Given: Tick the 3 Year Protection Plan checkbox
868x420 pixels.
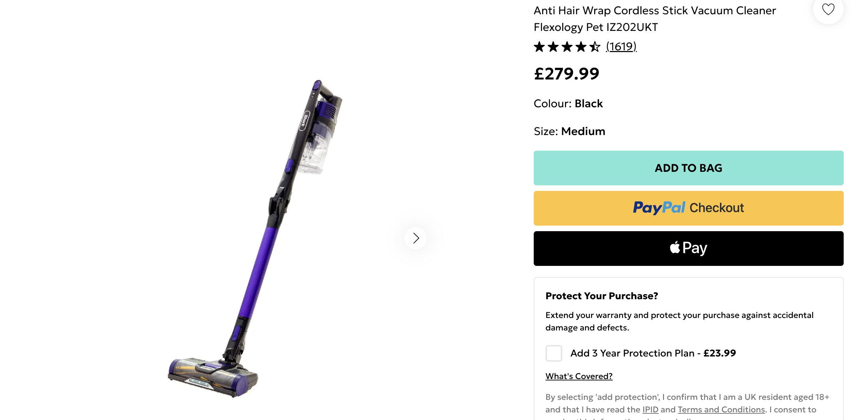Looking at the screenshot, I should (x=554, y=353).
